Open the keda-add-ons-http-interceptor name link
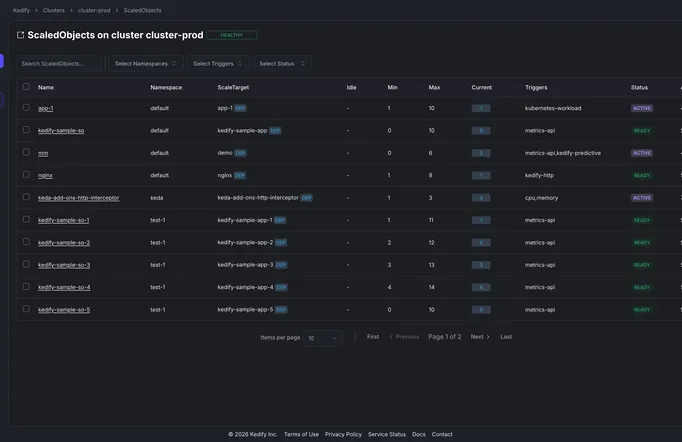This screenshot has width=682, height=442. point(79,198)
